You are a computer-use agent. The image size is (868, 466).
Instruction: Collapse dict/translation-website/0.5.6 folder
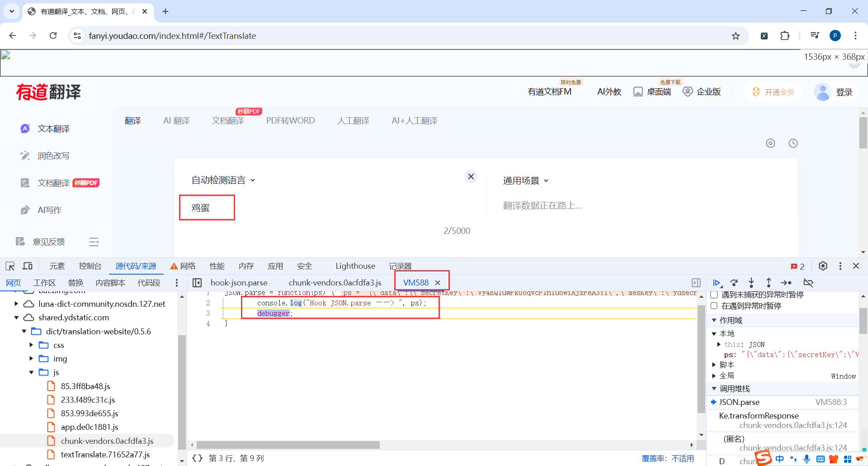(x=24, y=332)
